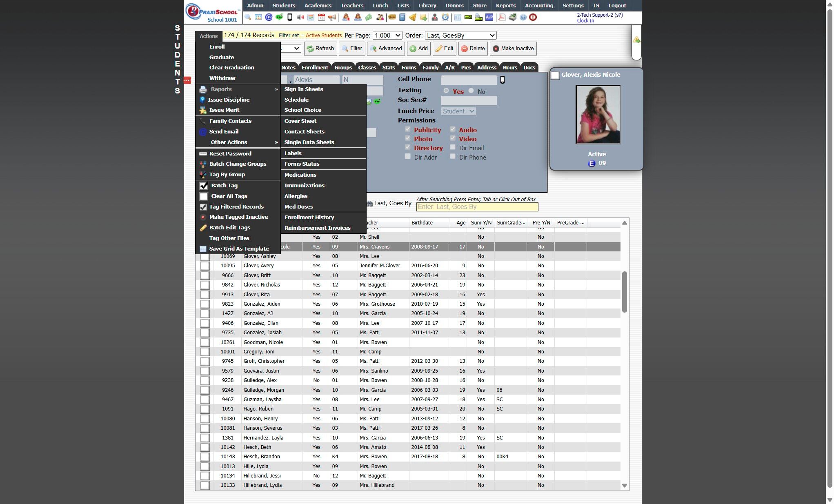The image size is (834, 504).
Task: Switch to the Enrollment tab
Action: (x=314, y=68)
